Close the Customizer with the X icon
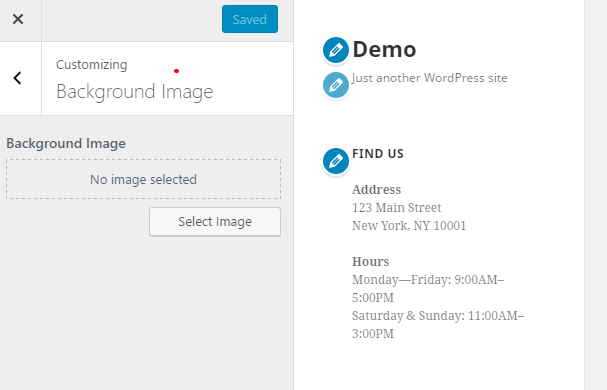The height and width of the screenshot is (390, 607). (18, 19)
